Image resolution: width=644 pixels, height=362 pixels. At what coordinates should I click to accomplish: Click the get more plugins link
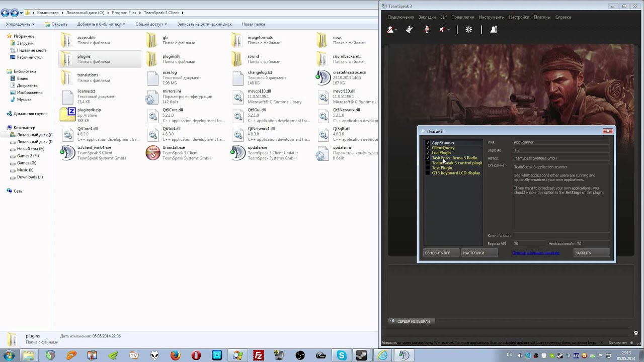[536, 253]
